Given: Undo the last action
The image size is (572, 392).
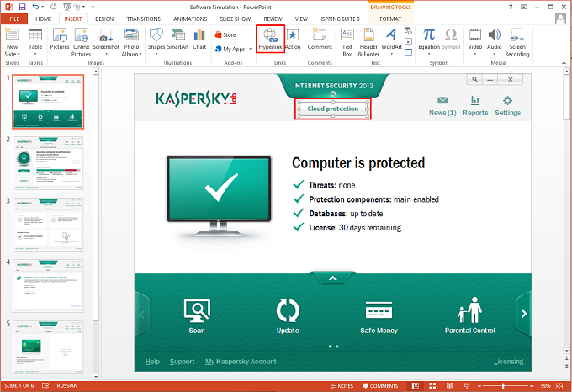Looking at the screenshot, I should [35, 7].
